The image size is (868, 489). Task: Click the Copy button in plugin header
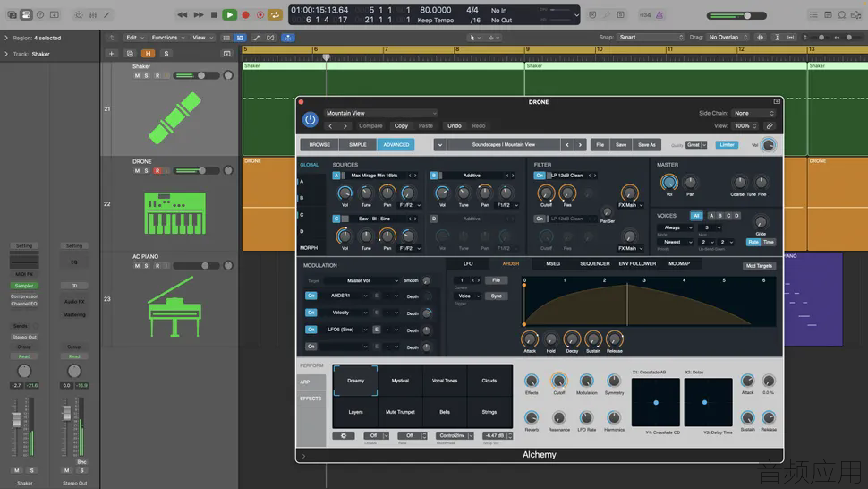[x=402, y=125]
